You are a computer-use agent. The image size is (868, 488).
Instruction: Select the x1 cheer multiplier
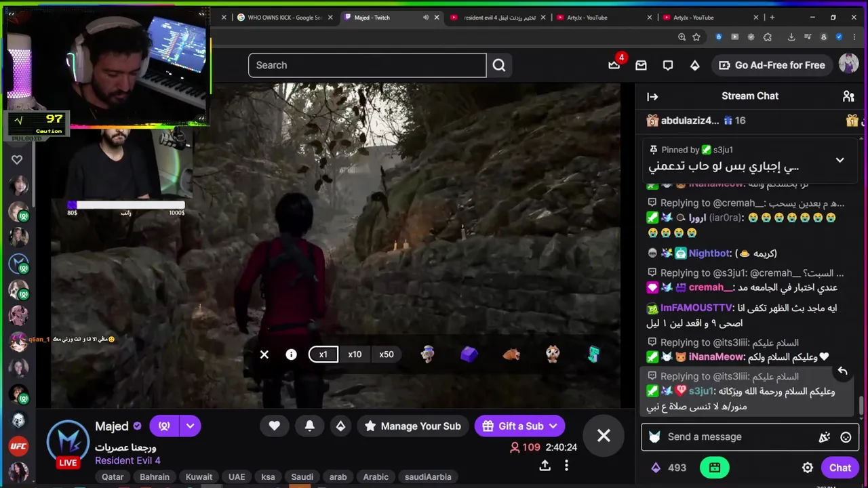point(323,354)
